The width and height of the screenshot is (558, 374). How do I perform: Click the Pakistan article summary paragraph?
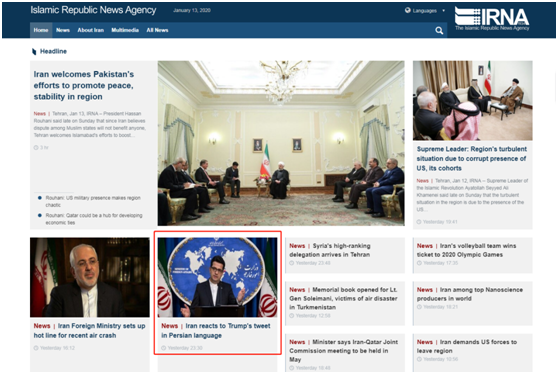point(90,124)
